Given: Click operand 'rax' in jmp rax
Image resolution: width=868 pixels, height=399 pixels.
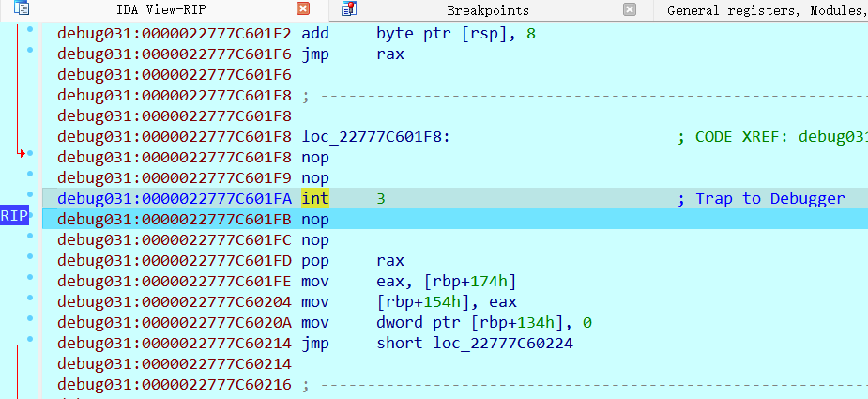Looking at the screenshot, I should (390, 54).
